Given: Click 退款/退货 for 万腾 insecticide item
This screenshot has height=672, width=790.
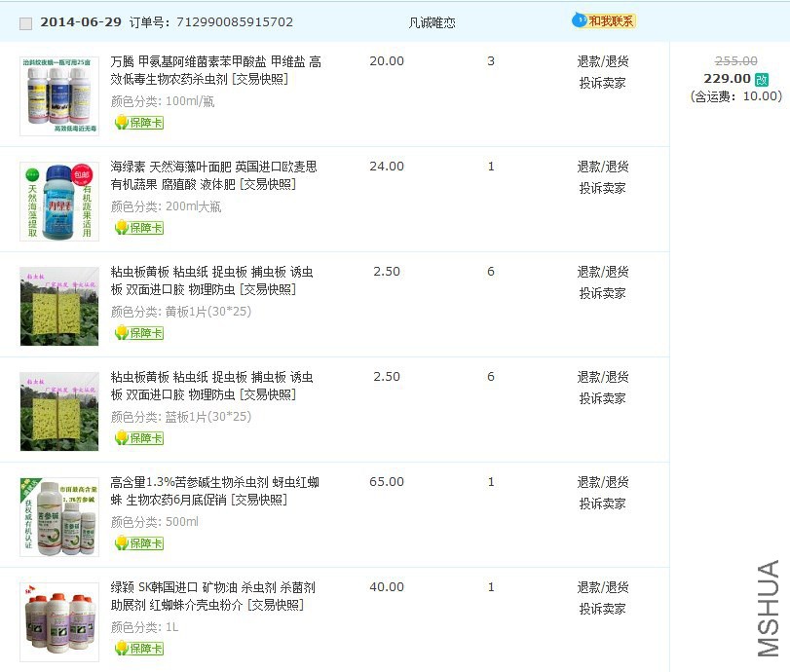Looking at the screenshot, I should 602,61.
